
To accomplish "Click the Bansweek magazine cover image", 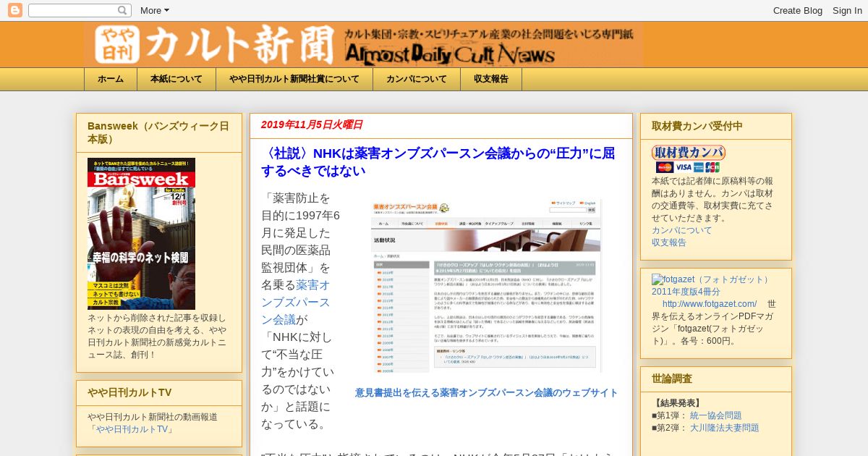I will pyautogui.click(x=141, y=234).
